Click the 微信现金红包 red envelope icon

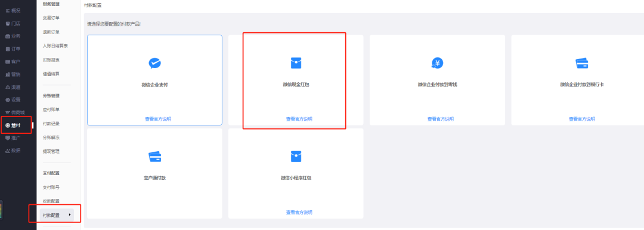point(296,63)
